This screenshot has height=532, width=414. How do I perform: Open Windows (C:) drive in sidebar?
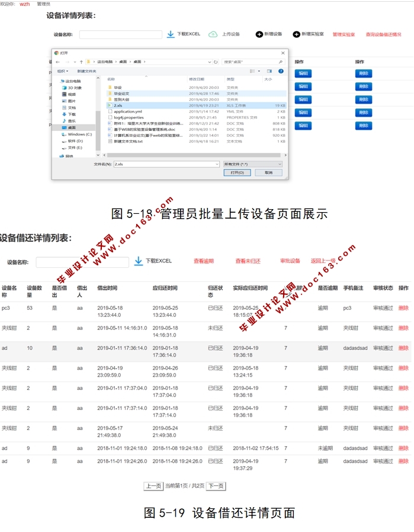click(x=77, y=134)
